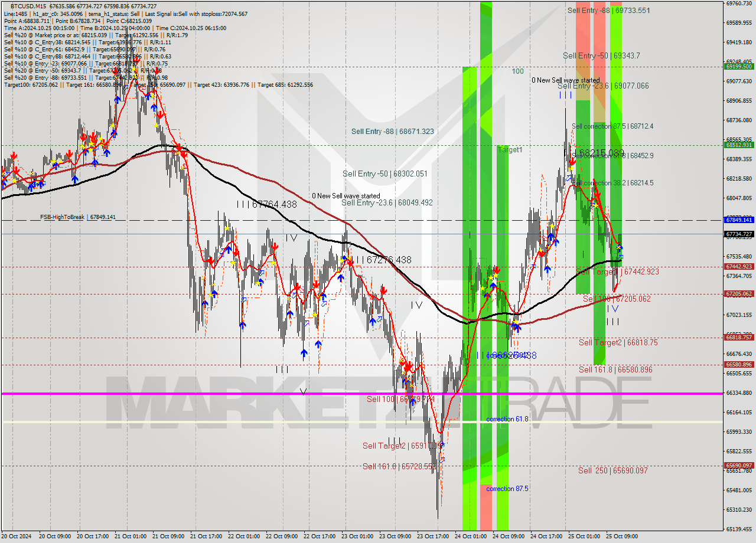
Task: Click the '68215.039' price label on chart
Action: coord(602,153)
